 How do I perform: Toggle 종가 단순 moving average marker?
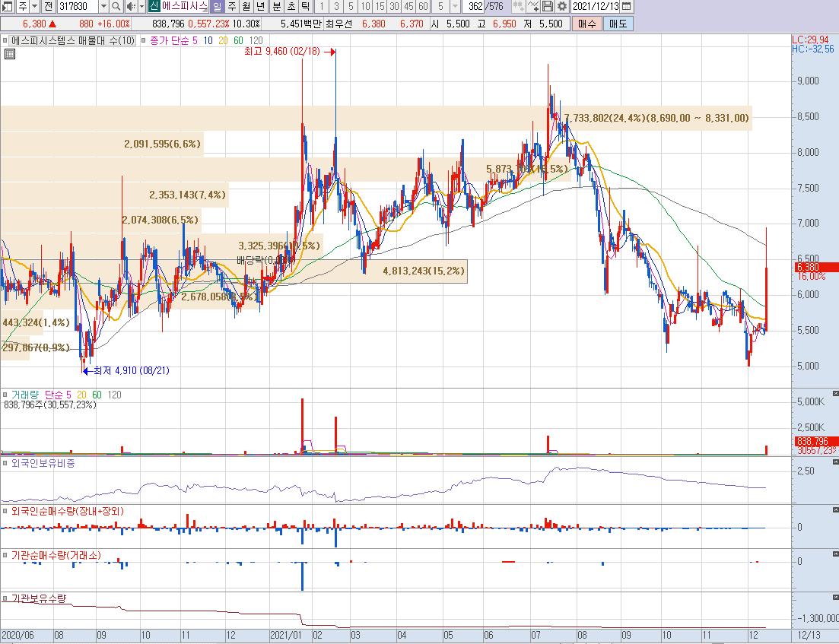click(x=144, y=40)
